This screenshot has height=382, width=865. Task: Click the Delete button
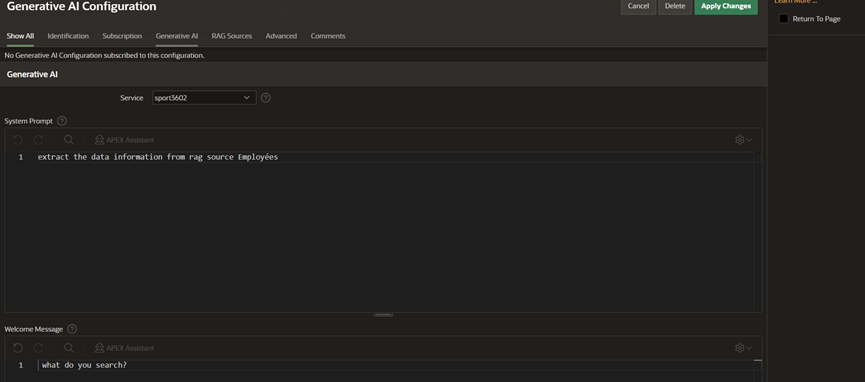(675, 6)
